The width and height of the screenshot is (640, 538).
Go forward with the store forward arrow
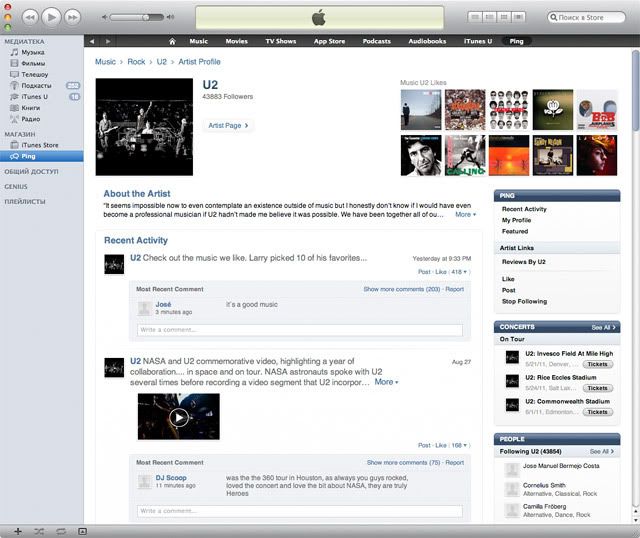pyautogui.click(x=108, y=41)
